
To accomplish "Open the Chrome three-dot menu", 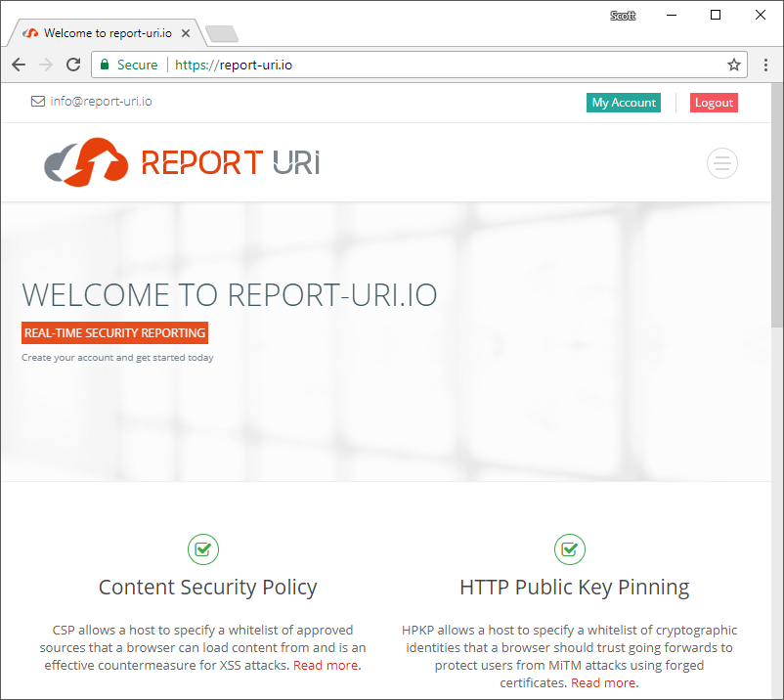I will [x=765, y=65].
